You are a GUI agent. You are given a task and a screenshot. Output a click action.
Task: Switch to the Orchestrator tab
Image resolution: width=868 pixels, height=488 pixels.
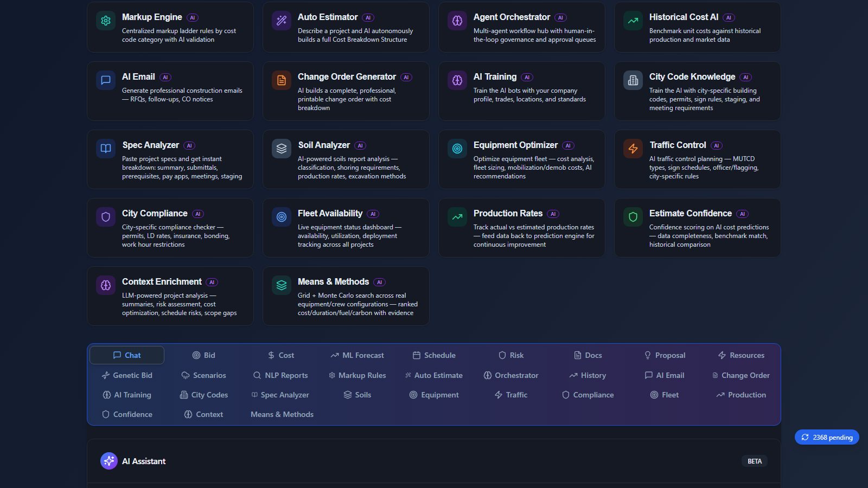click(x=511, y=375)
